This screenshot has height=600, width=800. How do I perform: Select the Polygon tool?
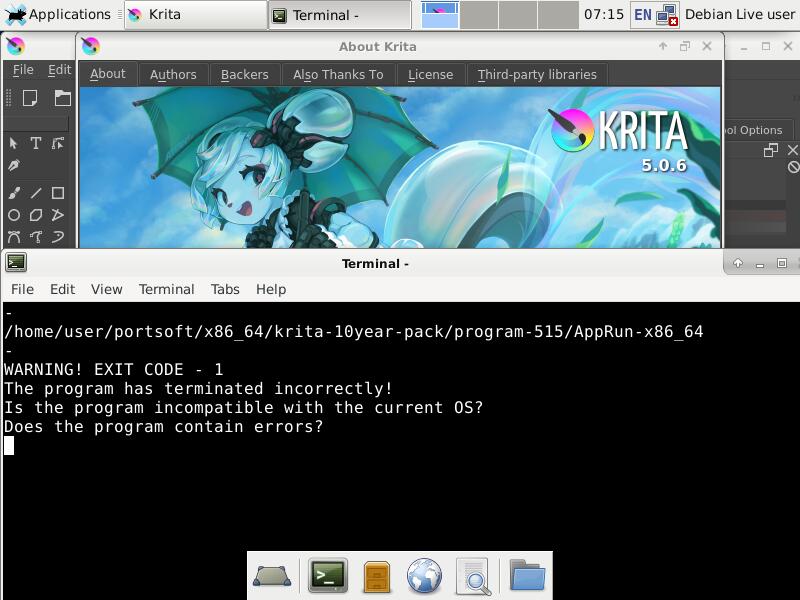[36, 215]
